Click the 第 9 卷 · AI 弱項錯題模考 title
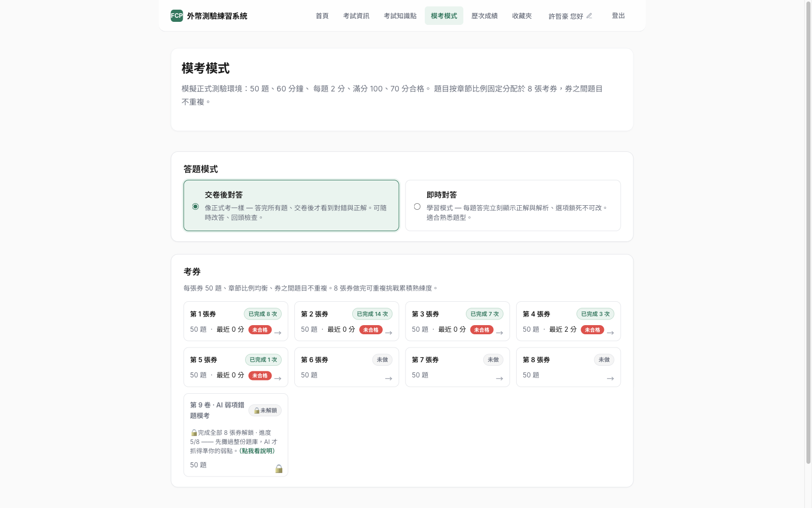Image resolution: width=812 pixels, height=508 pixels. click(x=217, y=410)
